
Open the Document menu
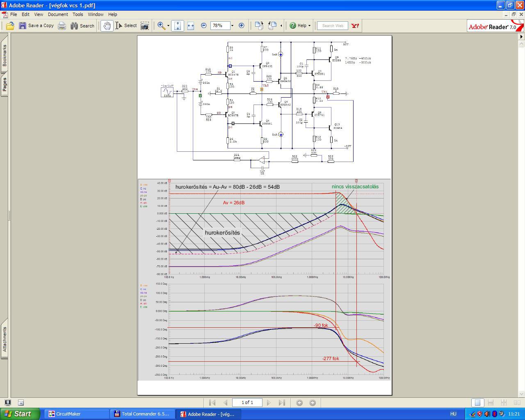point(58,14)
